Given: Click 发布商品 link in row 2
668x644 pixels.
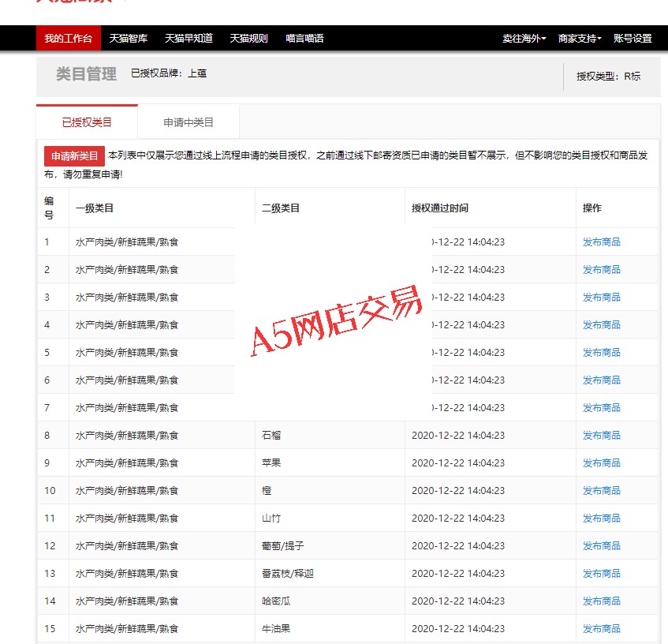Looking at the screenshot, I should coord(602,270).
